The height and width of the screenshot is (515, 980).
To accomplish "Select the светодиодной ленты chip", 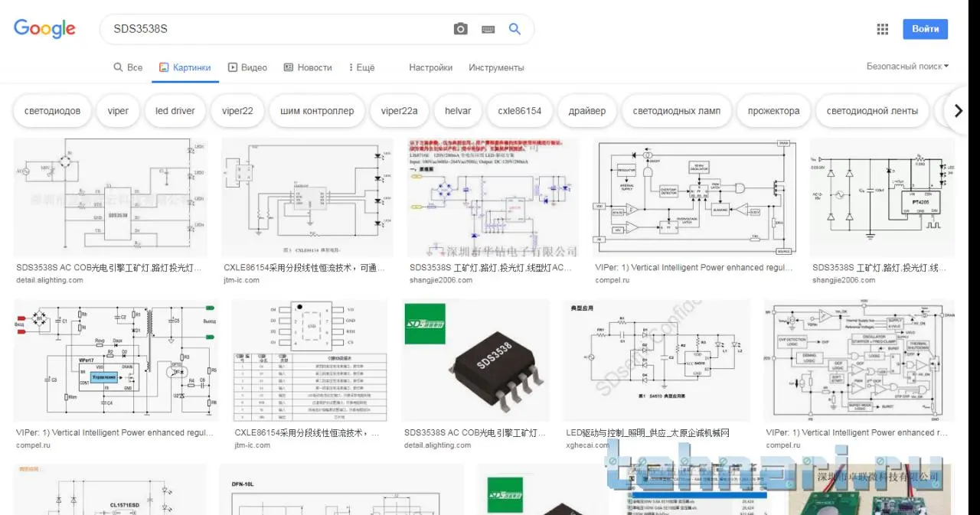I will tap(872, 111).
